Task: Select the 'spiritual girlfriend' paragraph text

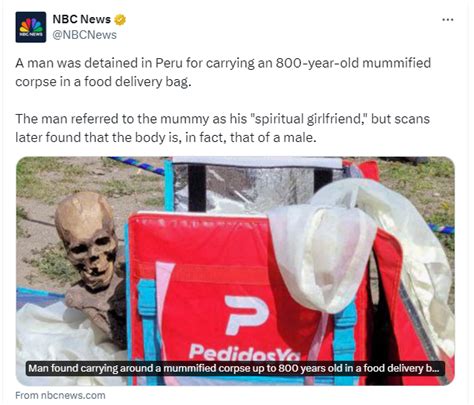Action: point(223,128)
